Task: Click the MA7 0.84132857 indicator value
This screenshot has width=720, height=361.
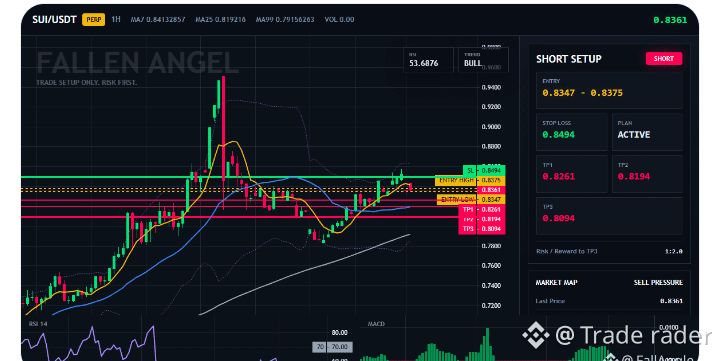Action: click(158, 19)
